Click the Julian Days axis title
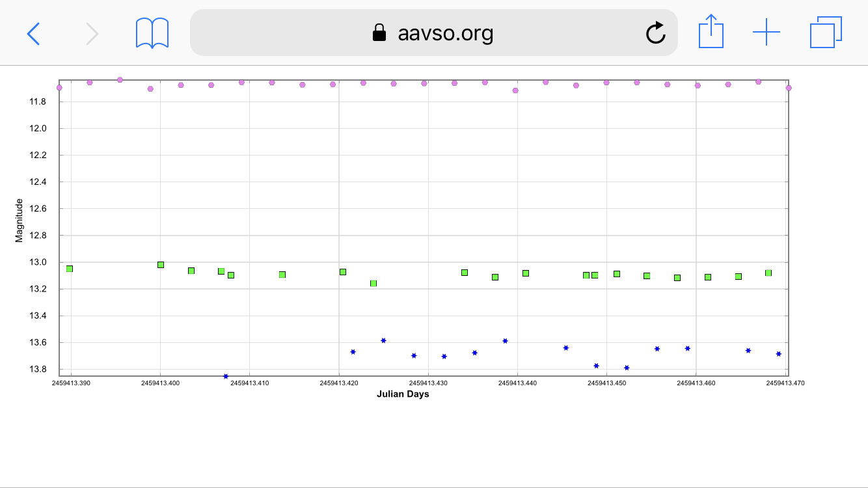The width and height of the screenshot is (868, 488). [x=403, y=394]
